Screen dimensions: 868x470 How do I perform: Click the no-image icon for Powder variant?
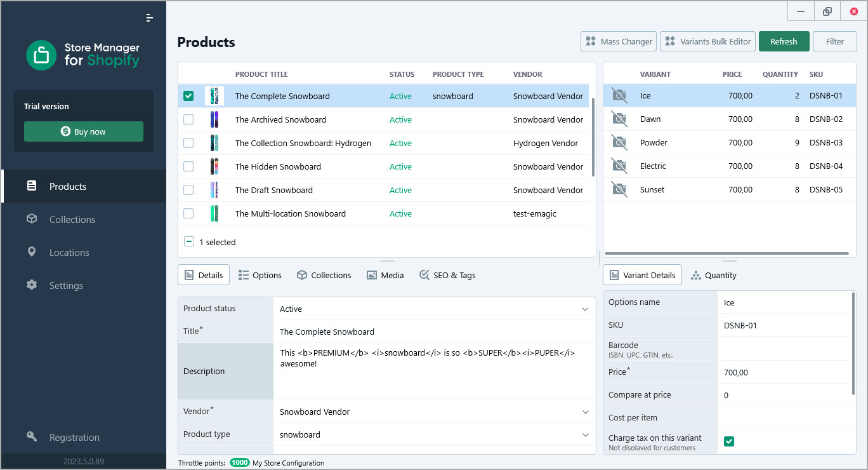click(619, 143)
